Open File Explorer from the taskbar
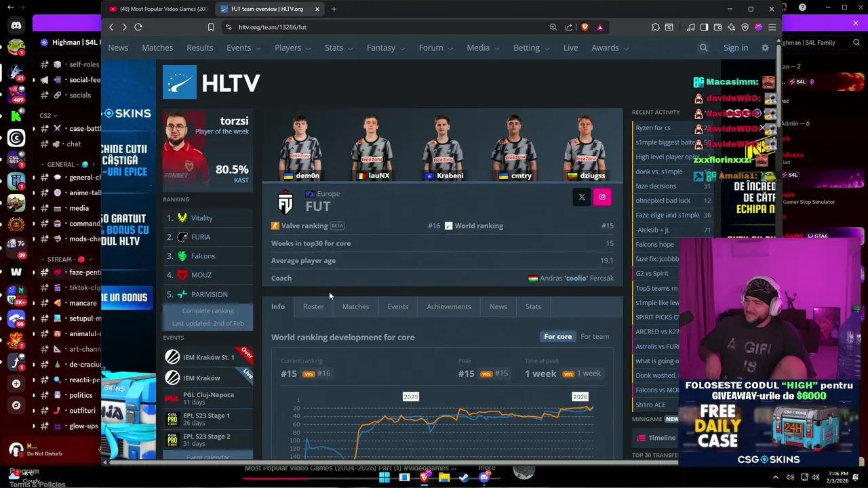The height and width of the screenshot is (488, 868). pos(444,477)
